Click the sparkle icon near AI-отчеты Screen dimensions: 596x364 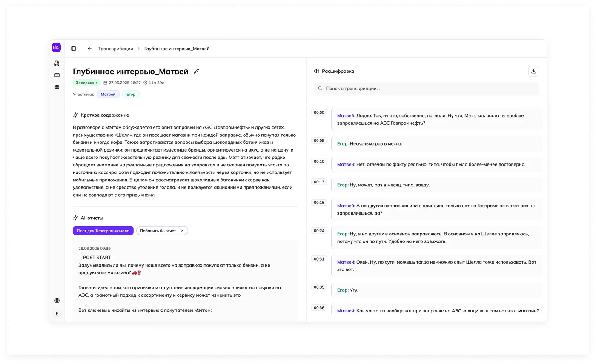click(x=75, y=218)
